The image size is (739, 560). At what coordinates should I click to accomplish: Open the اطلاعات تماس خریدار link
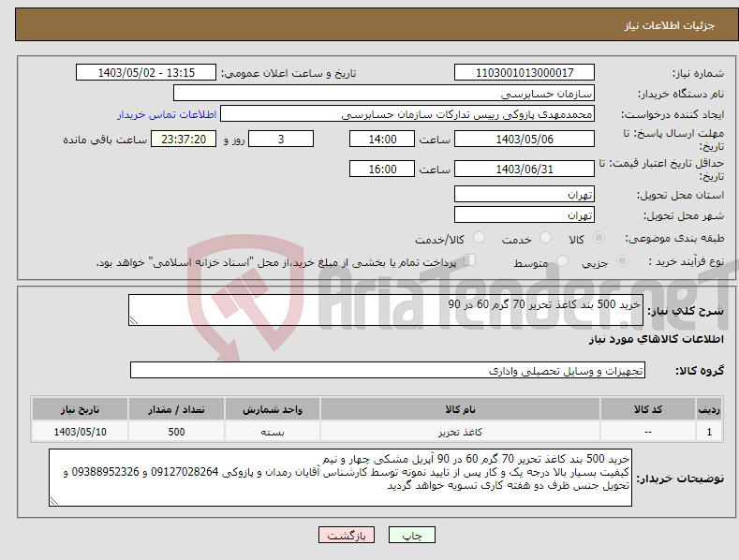[x=167, y=114]
